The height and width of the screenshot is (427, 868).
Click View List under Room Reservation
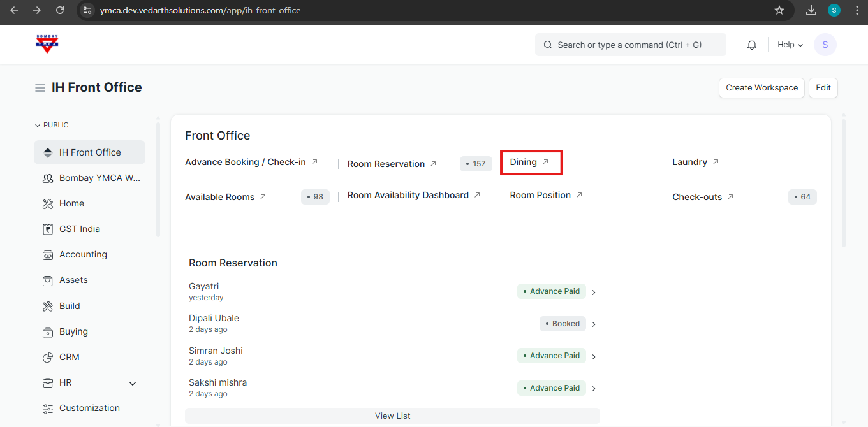point(392,416)
